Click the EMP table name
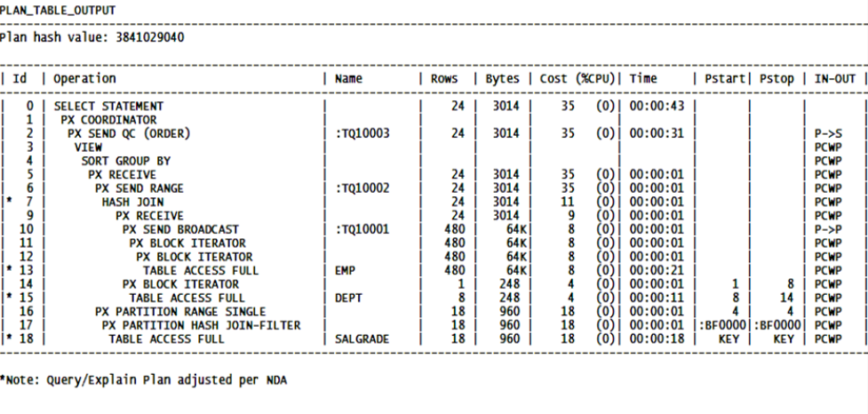Viewport: 868px width, 414px height. 345,271
